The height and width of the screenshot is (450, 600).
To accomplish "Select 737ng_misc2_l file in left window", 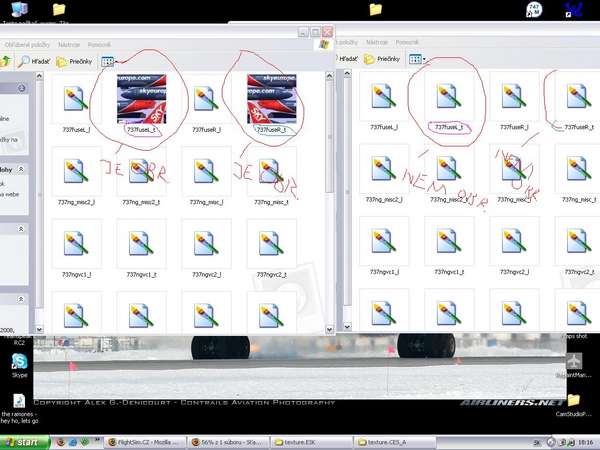I will coord(76,176).
